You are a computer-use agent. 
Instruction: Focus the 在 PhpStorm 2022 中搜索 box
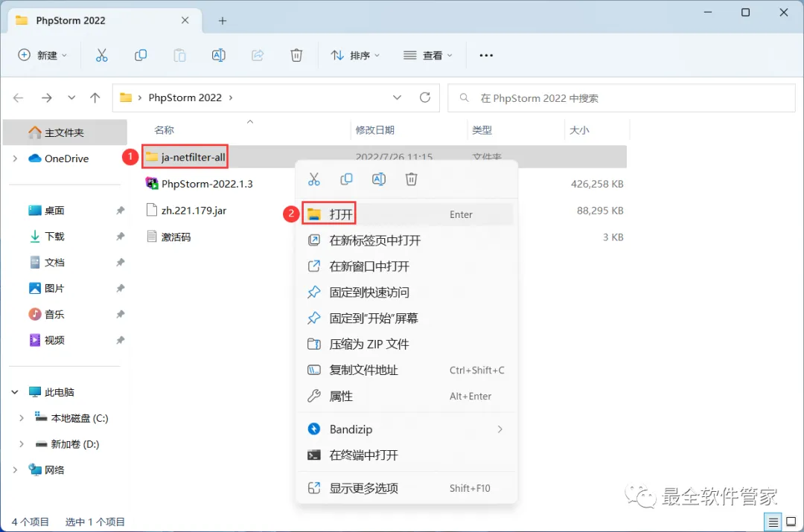point(622,97)
